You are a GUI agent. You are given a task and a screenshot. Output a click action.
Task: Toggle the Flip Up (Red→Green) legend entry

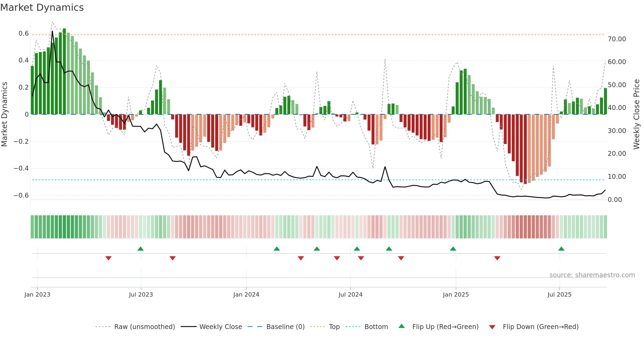pyautogui.click(x=438, y=327)
